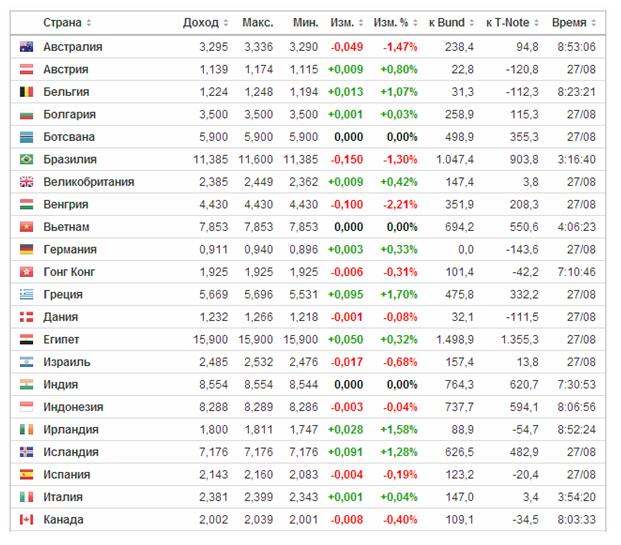Click the Germany flag icon
This screenshot has width=621, height=545.
pyautogui.click(x=27, y=250)
